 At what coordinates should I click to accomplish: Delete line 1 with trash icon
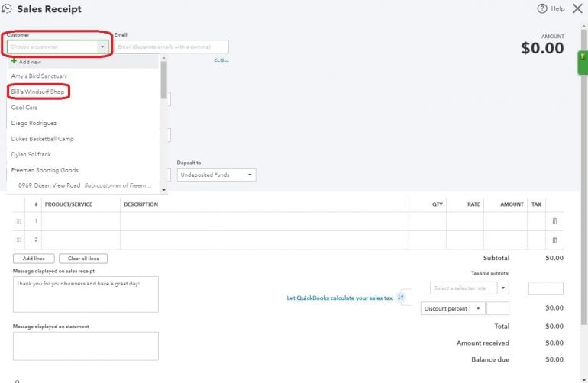click(555, 221)
